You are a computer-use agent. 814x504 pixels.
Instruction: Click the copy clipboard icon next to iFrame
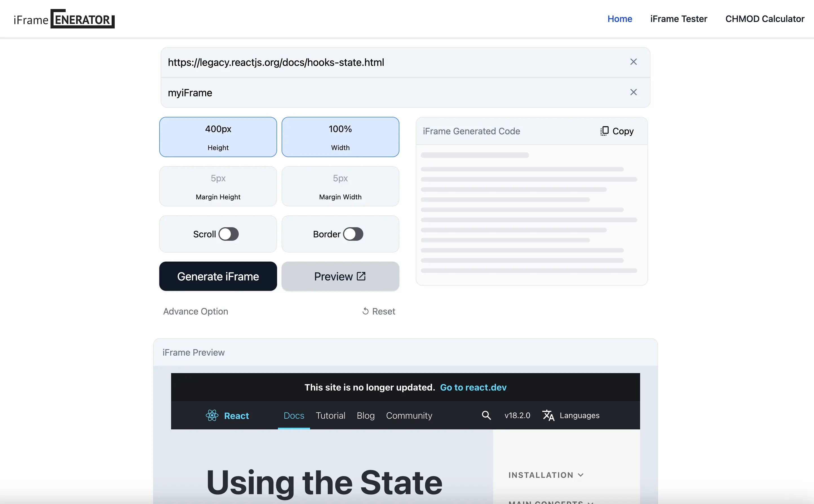[604, 131]
